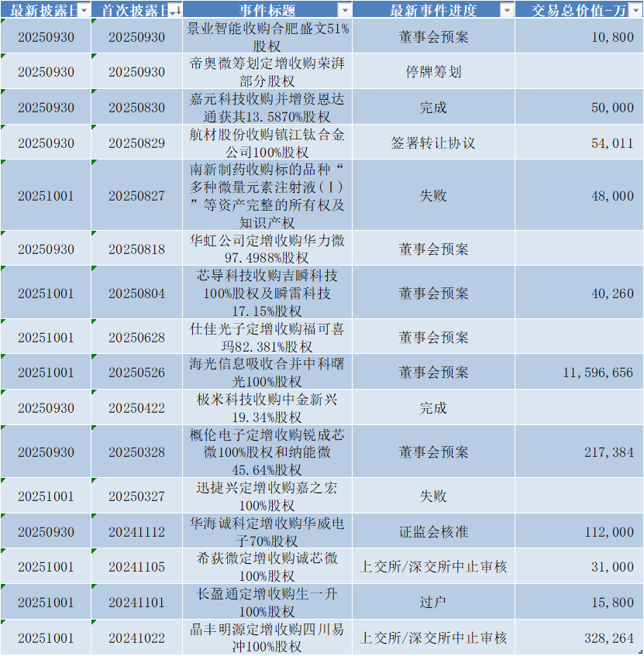The image size is (644, 656).
Task: Select first disclosure date 20241105
Action: click(136, 566)
